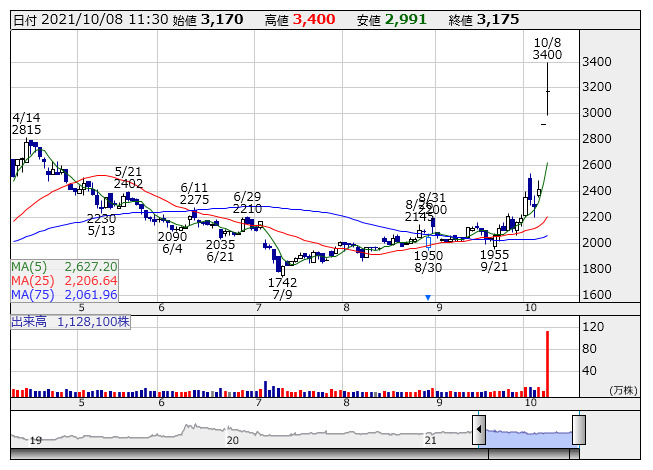This screenshot has width=653, height=470.
Task: Click the year 21 marker in overview chart
Action: coord(430,440)
